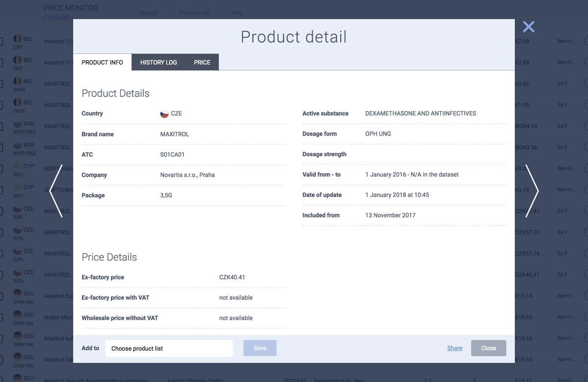Image resolution: width=588 pixels, height=382 pixels.
Task: Click the Bulgaria flag in the first BGR row
Action: coord(17,124)
